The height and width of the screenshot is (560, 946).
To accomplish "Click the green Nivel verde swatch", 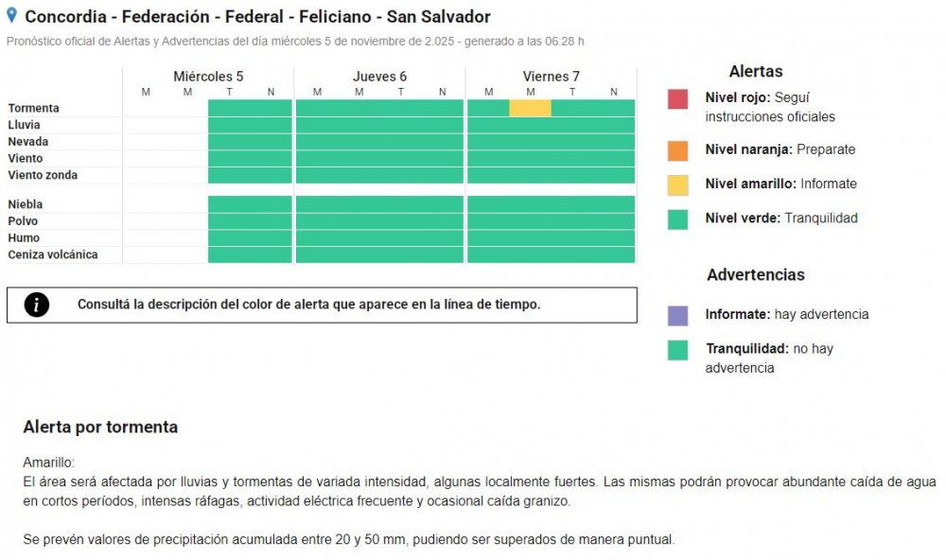I will coord(677,219).
